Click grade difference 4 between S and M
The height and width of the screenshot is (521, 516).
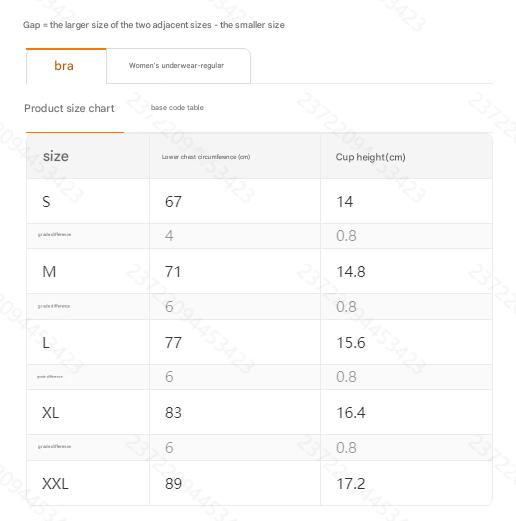point(169,236)
